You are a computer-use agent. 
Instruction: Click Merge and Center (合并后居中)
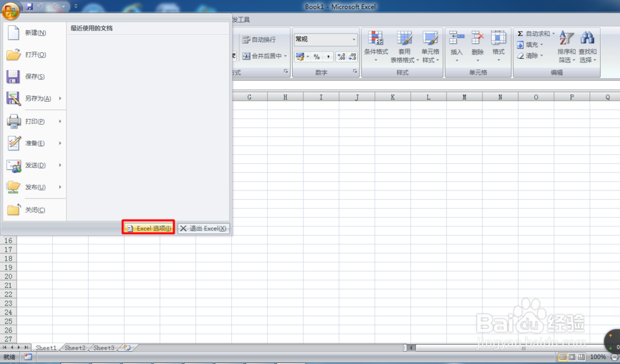[262, 56]
